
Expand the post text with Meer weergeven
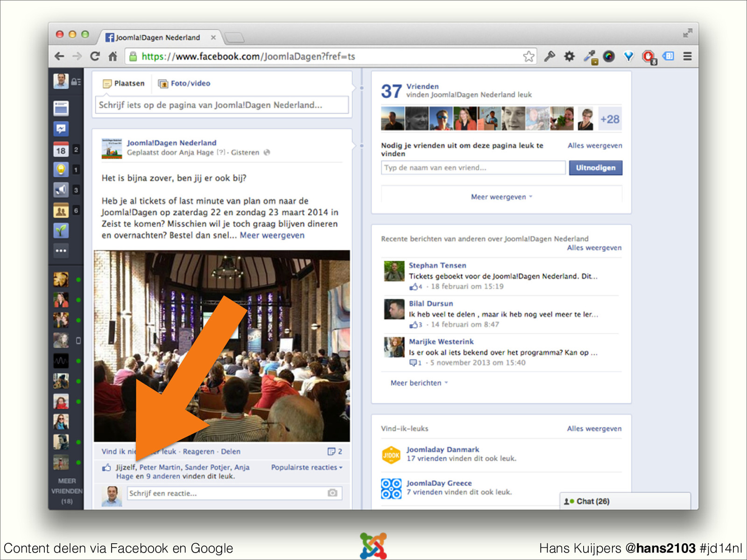(272, 235)
